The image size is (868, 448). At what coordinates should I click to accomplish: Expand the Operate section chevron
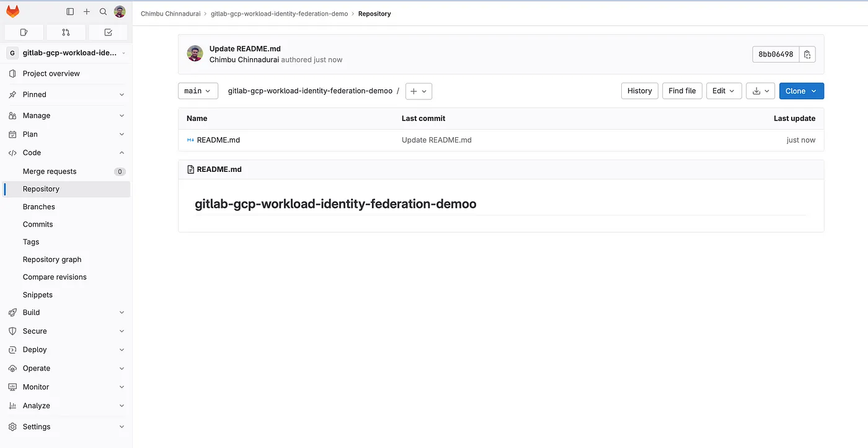pos(122,368)
